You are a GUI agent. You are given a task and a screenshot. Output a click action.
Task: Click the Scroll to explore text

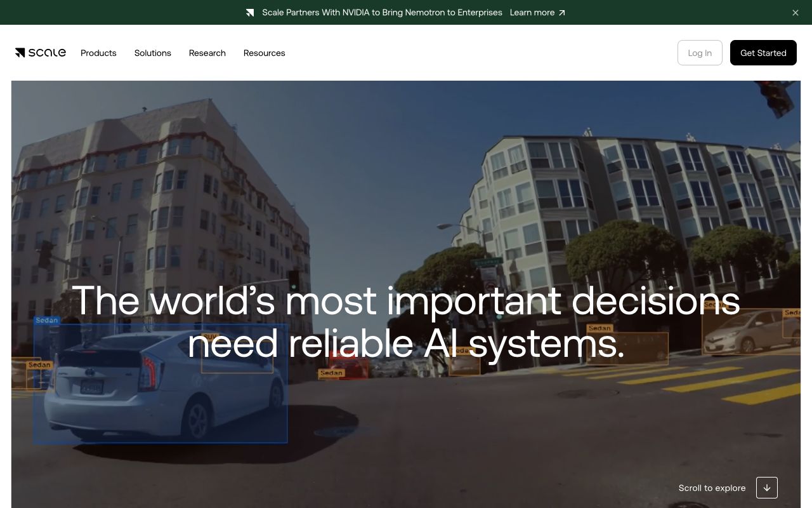712,488
